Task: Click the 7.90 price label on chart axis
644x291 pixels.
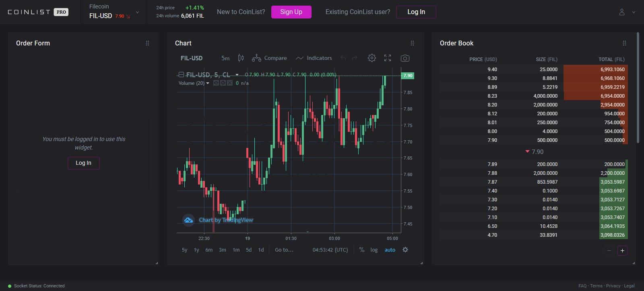Action: point(408,76)
